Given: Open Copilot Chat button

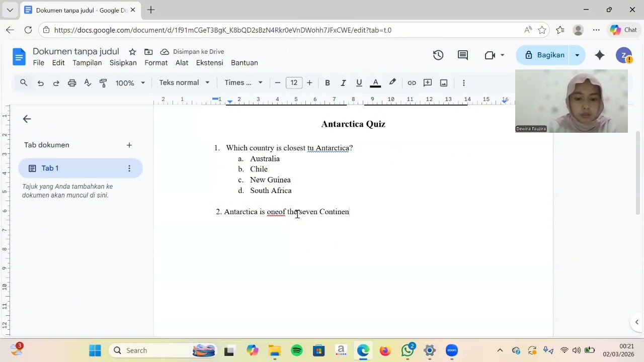Looking at the screenshot, I should pyautogui.click(x=624, y=30).
